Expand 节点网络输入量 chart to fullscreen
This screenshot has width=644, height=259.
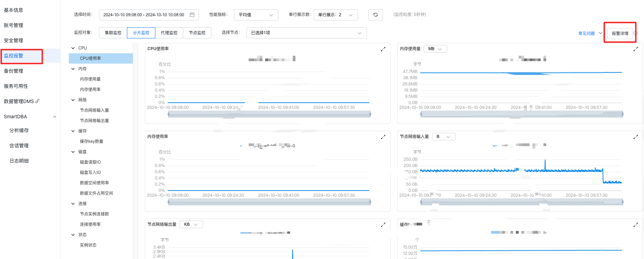click(636, 137)
